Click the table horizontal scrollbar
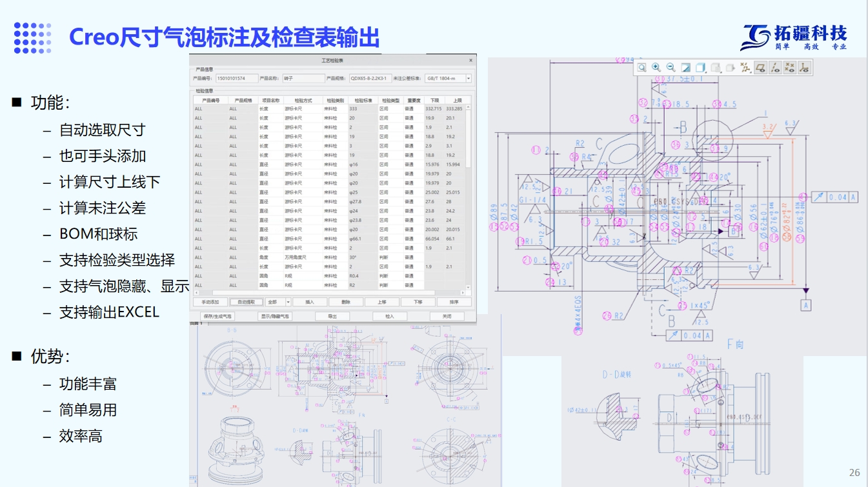This screenshot has height=487, width=868. pos(330,293)
